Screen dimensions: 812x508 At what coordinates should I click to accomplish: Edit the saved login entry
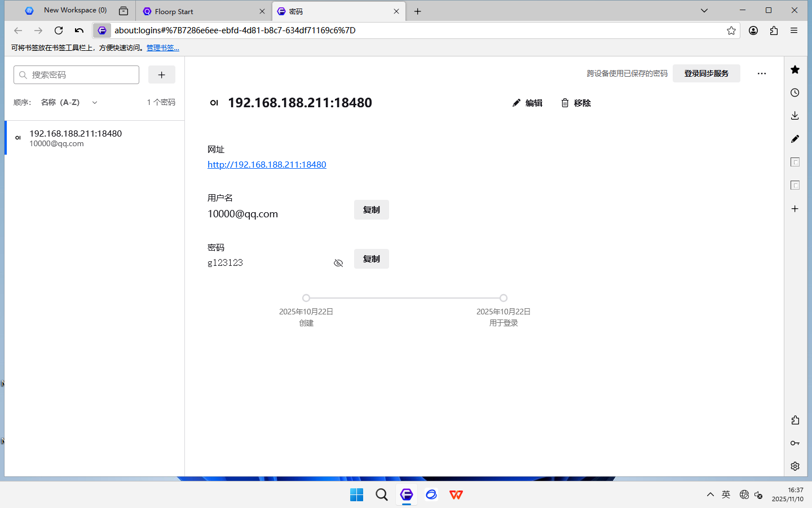pyautogui.click(x=527, y=103)
